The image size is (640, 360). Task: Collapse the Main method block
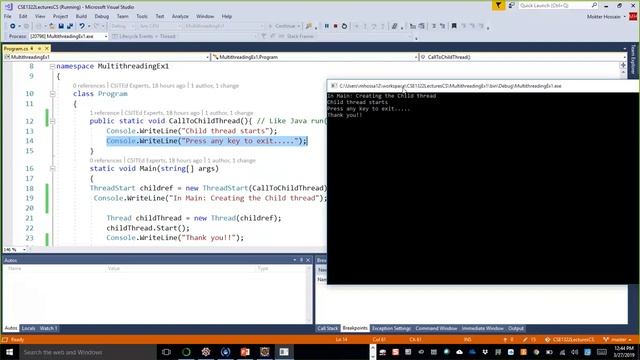coord(52,169)
